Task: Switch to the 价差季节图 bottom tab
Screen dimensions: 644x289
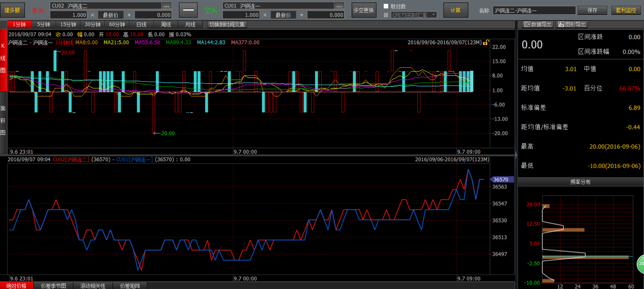Action: [x=53, y=286]
